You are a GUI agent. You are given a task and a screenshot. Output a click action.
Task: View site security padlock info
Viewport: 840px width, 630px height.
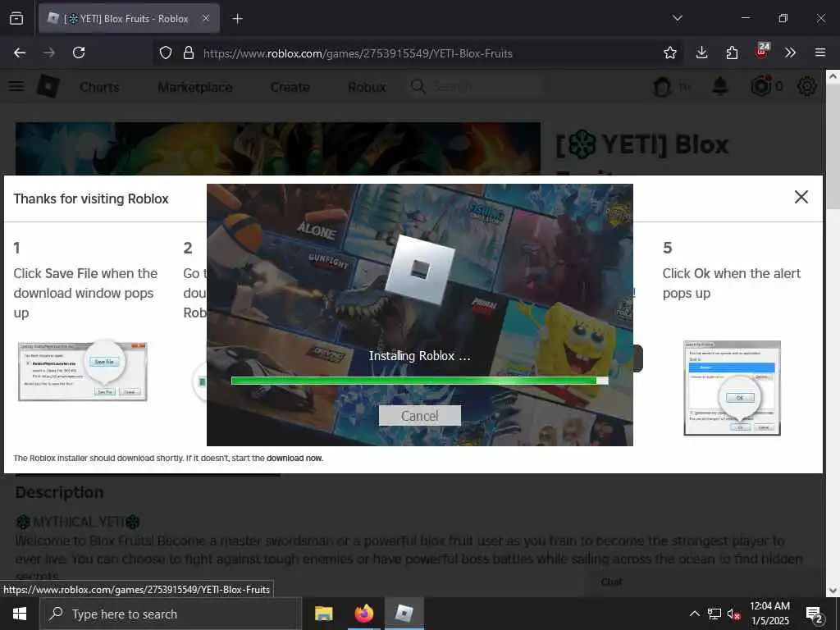point(188,53)
